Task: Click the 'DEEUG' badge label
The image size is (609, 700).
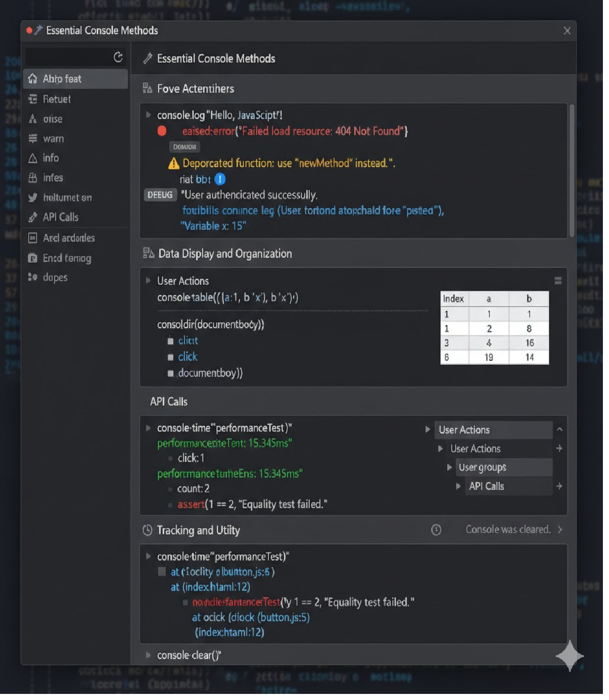Action: 160,195
